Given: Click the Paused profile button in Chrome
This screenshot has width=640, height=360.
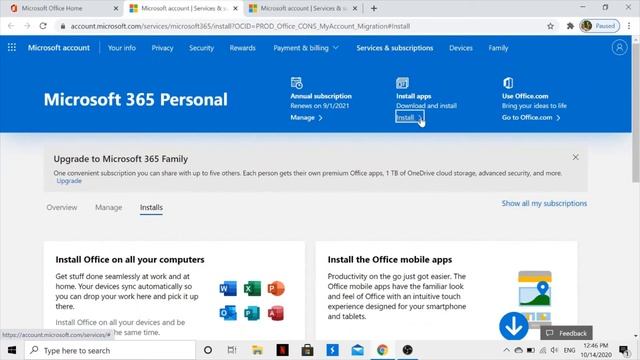Looking at the screenshot, I should (600, 26).
